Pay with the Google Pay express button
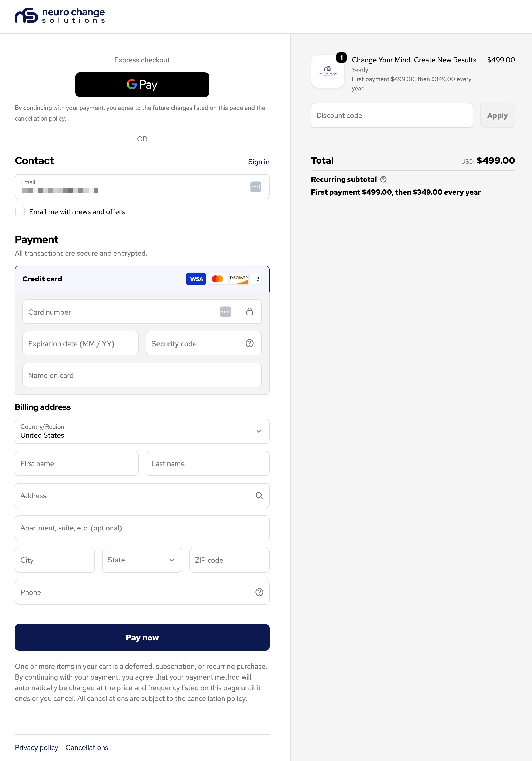 (x=142, y=85)
